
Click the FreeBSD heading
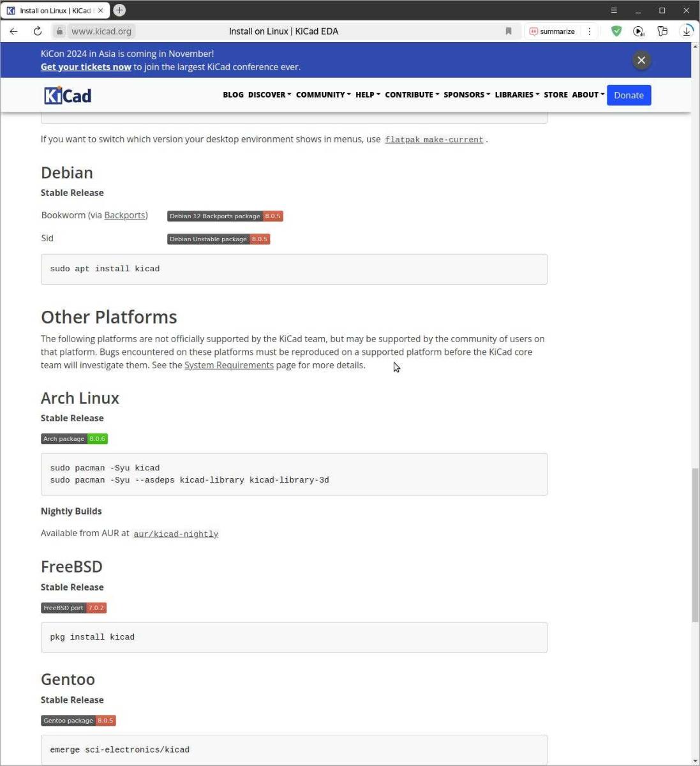pos(71,566)
